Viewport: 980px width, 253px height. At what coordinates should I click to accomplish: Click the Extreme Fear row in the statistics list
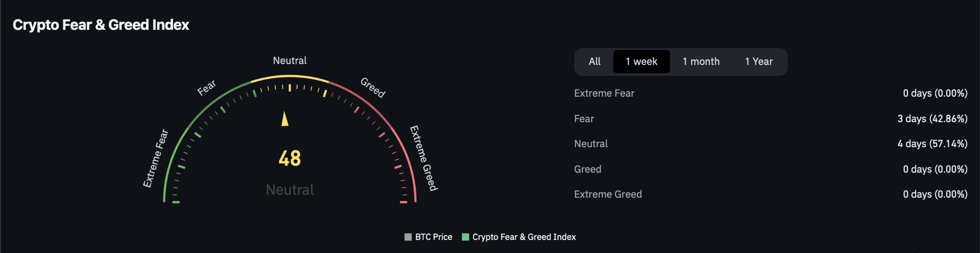pos(604,93)
